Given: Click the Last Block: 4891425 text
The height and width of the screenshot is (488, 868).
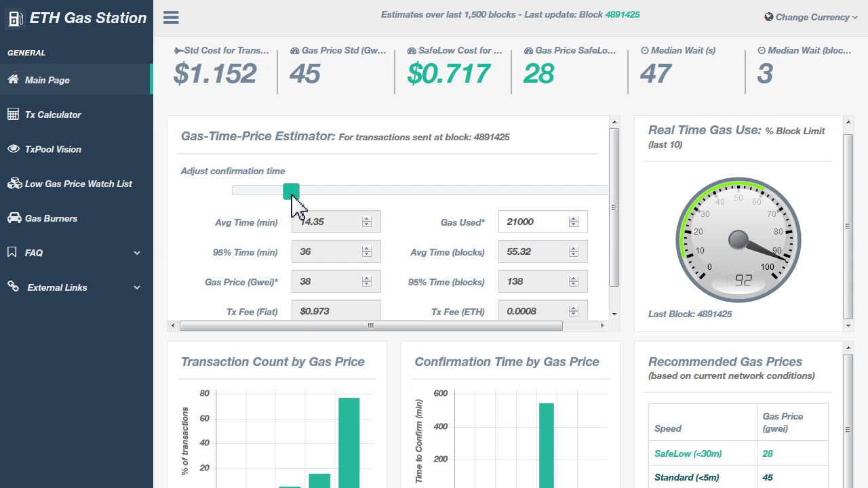Looking at the screenshot, I should pyautogui.click(x=690, y=314).
